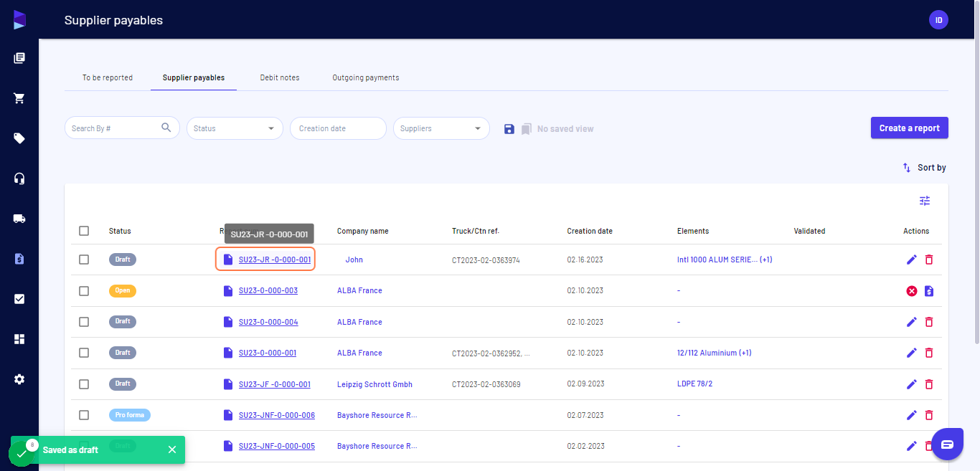Image resolution: width=980 pixels, height=471 pixels.
Task: Delete report SU23-0-000-004 with trash icon
Action: (x=929, y=322)
